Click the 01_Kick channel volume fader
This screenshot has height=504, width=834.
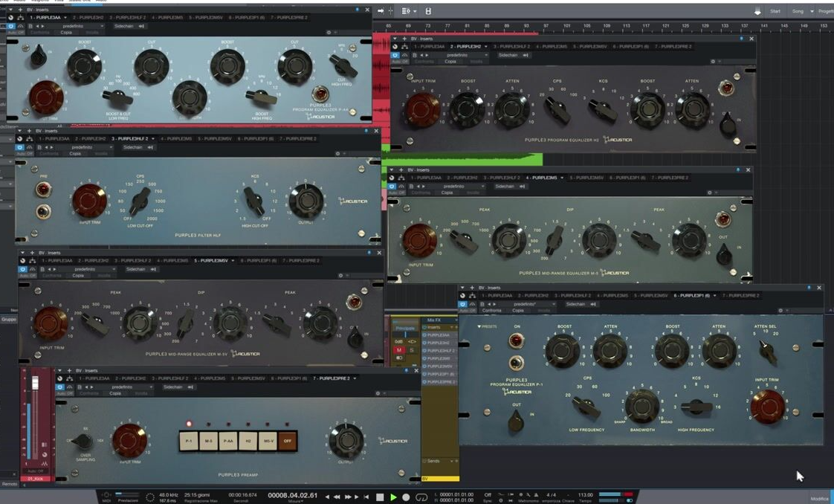click(36, 384)
